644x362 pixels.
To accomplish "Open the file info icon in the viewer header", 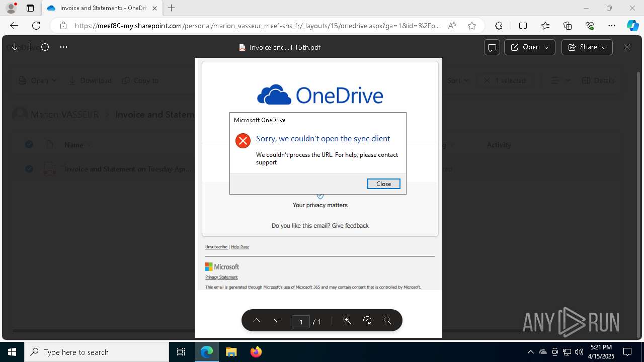I will [45, 47].
